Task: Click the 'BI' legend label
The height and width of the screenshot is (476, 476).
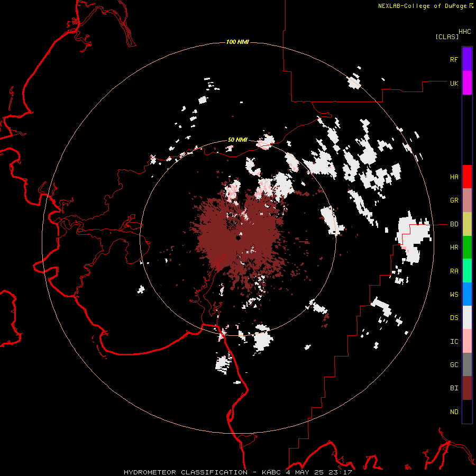Action: 454,388
